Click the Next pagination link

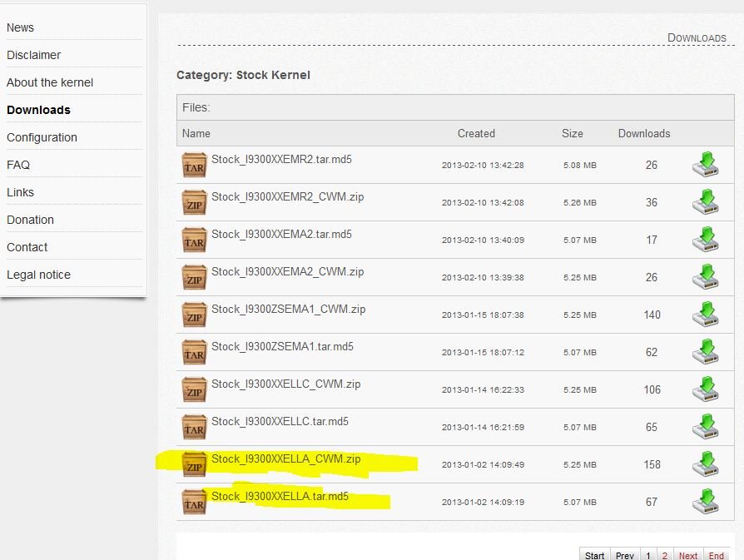pos(688,555)
